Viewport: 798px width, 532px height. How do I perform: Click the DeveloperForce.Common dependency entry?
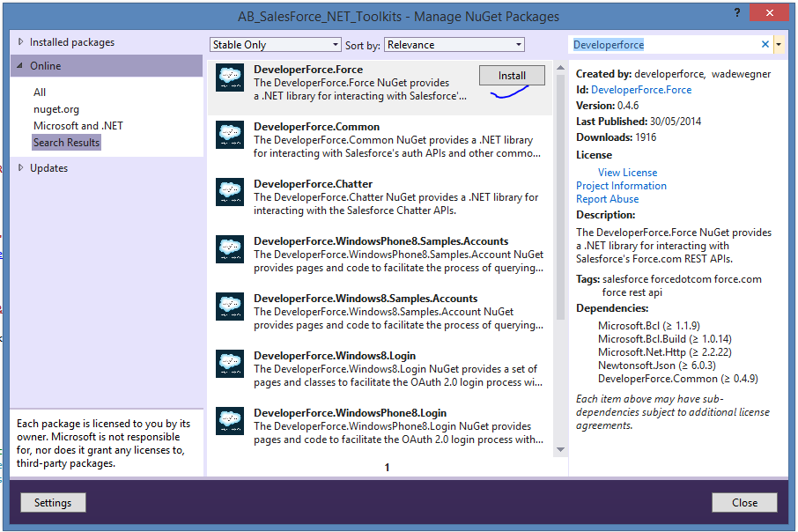(x=678, y=379)
